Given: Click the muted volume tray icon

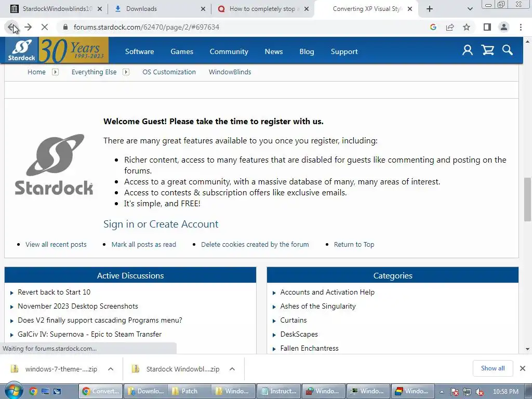Looking at the screenshot, I should pos(480,392).
